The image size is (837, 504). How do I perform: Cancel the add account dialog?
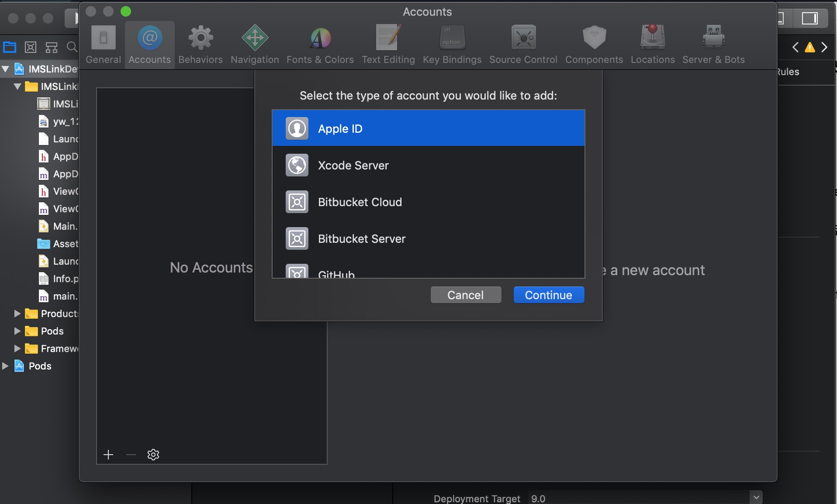466,295
